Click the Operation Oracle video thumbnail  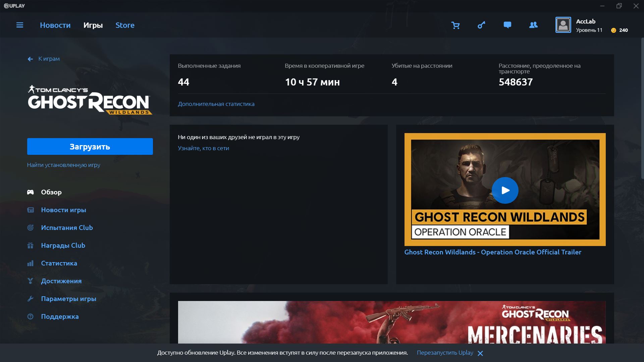[505, 189]
